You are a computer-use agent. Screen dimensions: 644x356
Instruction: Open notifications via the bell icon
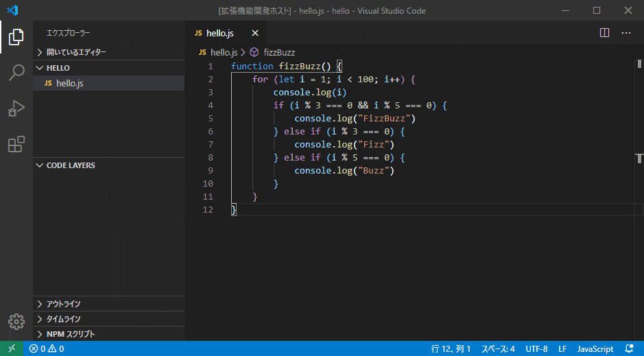(629, 348)
